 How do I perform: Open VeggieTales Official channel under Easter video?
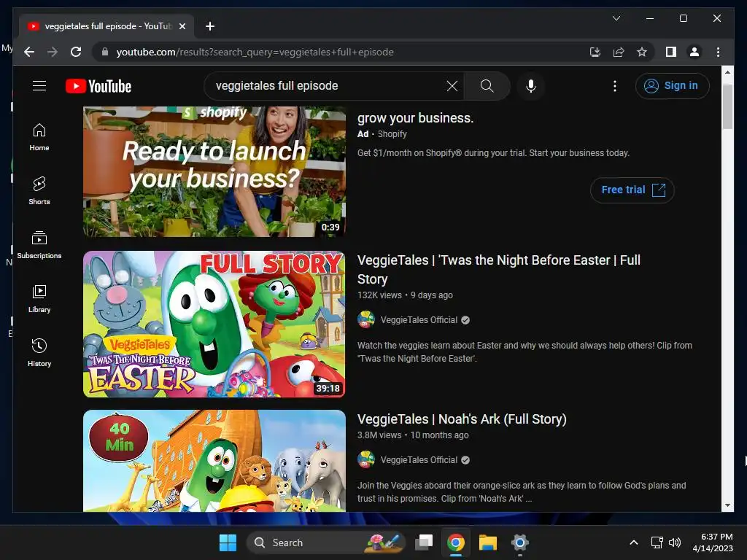click(419, 320)
